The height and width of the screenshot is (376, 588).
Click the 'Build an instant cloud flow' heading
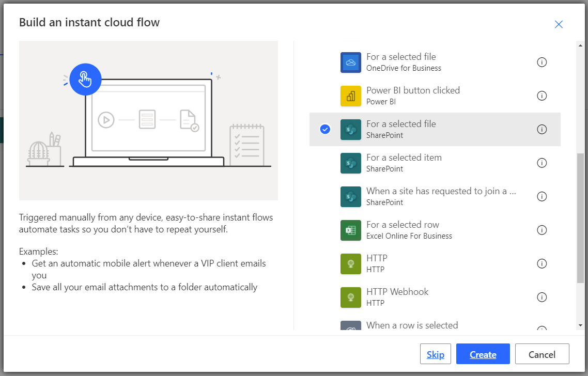pyautogui.click(x=89, y=23)
